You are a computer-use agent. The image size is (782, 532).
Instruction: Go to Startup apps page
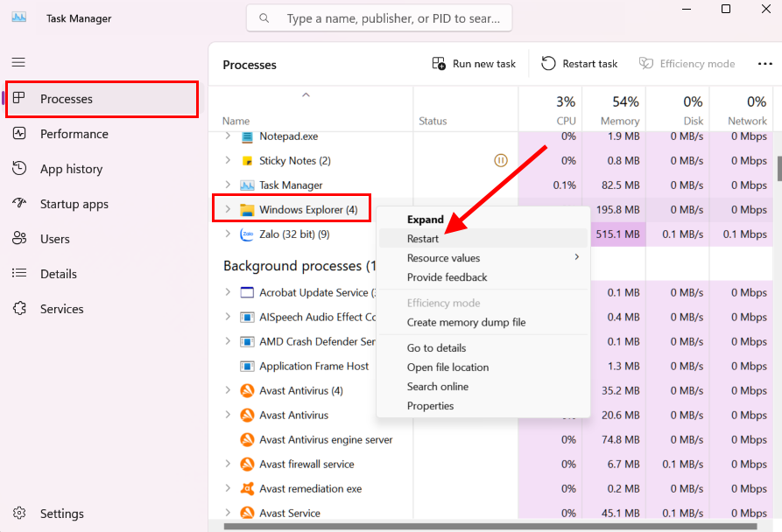pyautogui.click(x=20, y=204)
